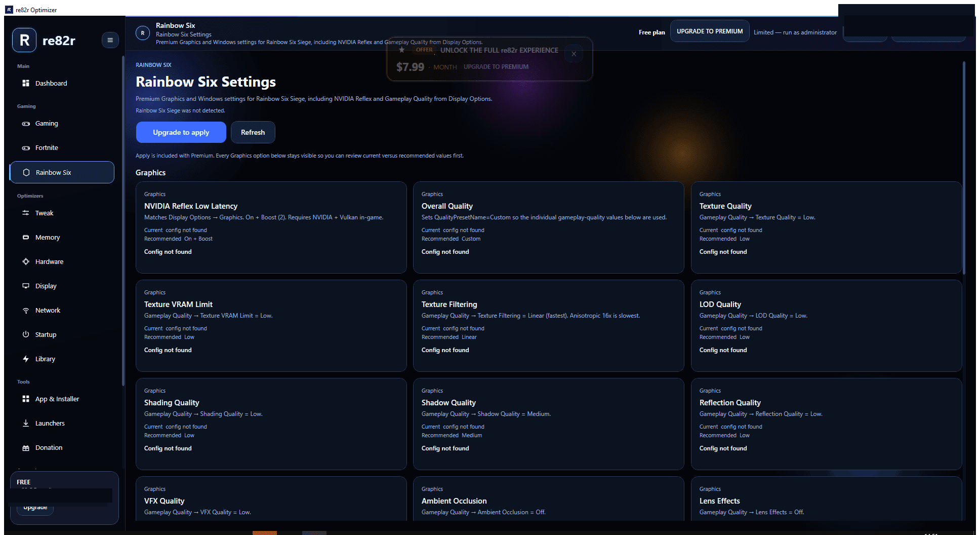Click the Display monitor icon
This screenshot has height=535, width=980.
click(x=26, y=286)
